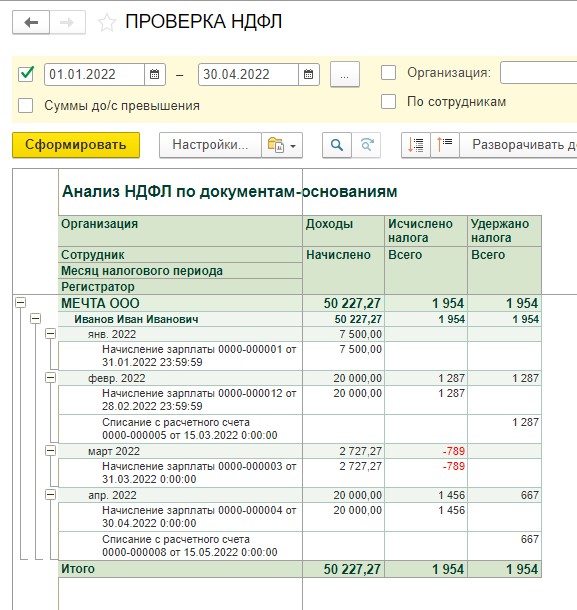Click the 667 withheld value in апр. 2022 row
This screenshot has width=577, height=610.
[x=530, y=495]
